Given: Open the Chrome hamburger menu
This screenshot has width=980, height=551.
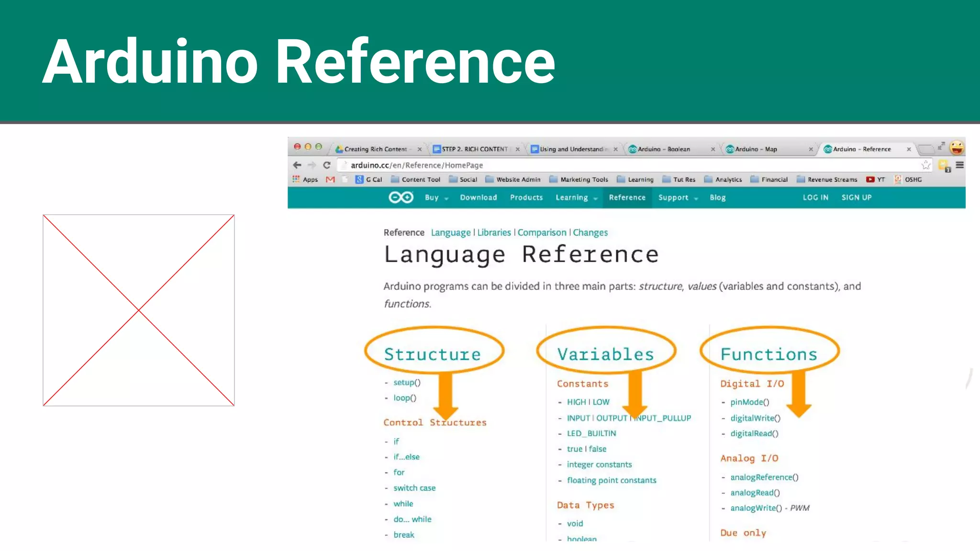Looking at the screenshot, I should (x=959, y=165).
